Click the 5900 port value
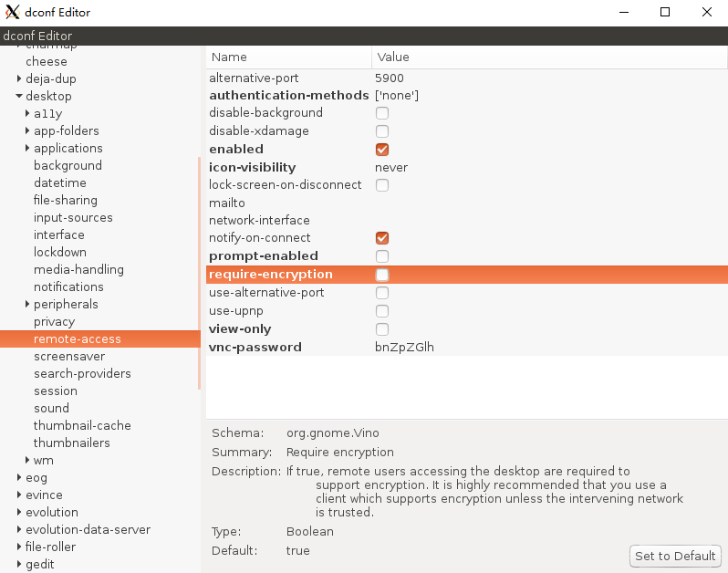728x573 pixels. [x=389, y=78]
